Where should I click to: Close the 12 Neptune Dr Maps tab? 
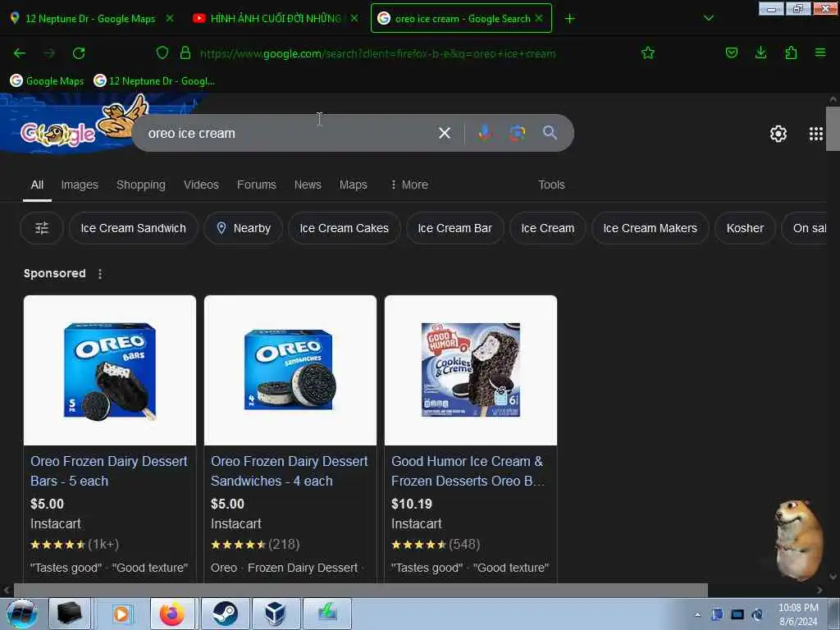[x=169, y=18]
